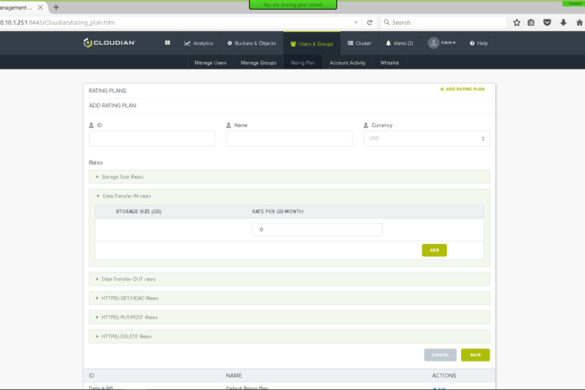Click the Cloudian logo
The height and width of the screenshot is (390, 585).
[109, 43]
